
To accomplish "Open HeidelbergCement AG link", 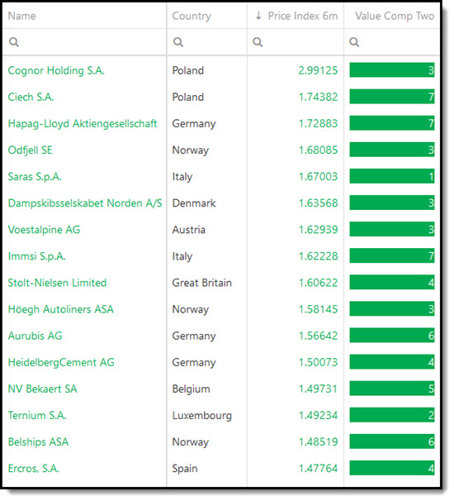I will pos(61,362).
